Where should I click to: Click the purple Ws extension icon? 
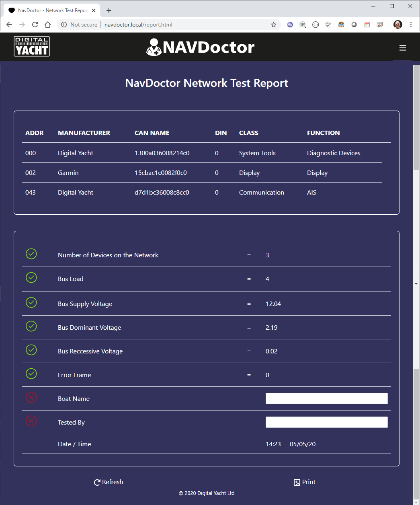coord(290,25)
